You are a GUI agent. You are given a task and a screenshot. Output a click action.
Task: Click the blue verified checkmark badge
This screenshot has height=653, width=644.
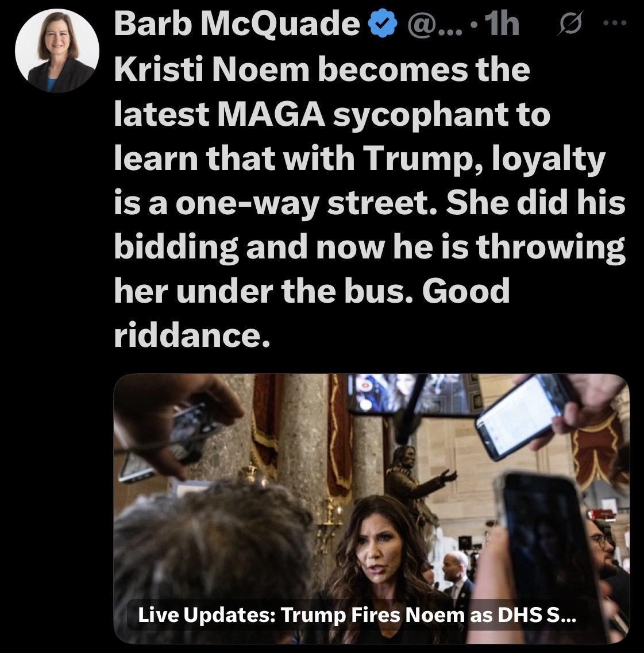point(382,24)
